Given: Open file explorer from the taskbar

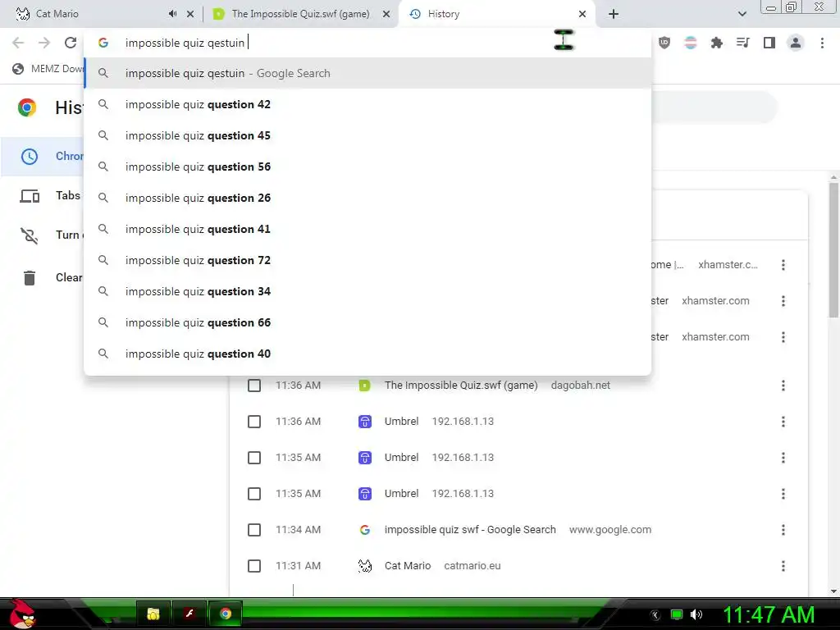Looking at the screenshot, I should (x=153, y=614).
